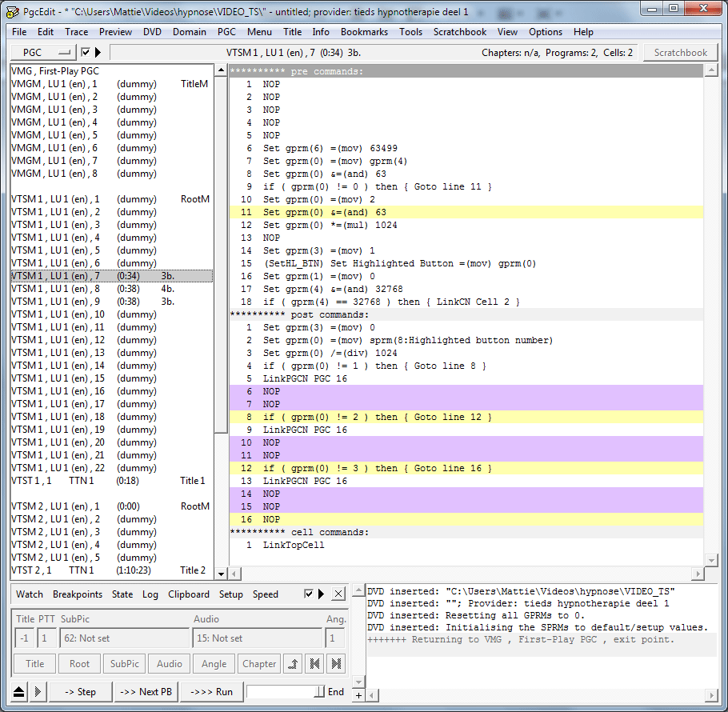Click the previous chapter skip icon
Image resolution: width=728 pixels, height=712 pixels.
click(x=315, y=664)
